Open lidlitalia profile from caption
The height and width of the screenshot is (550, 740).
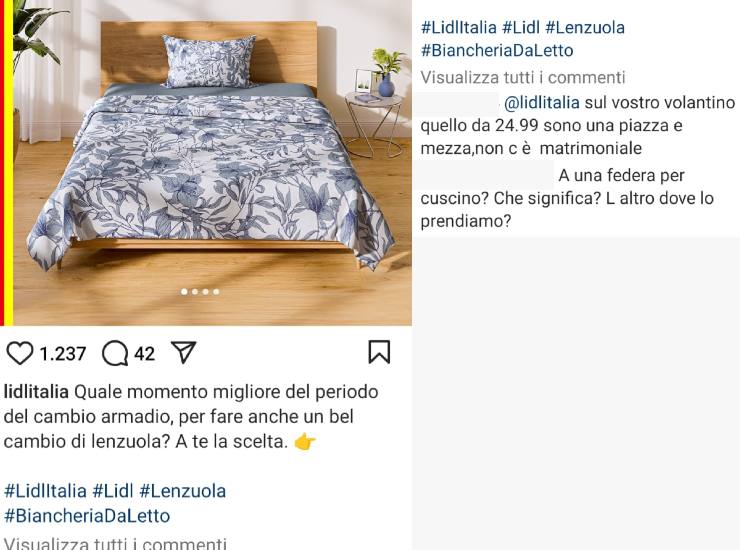point(36,392)
